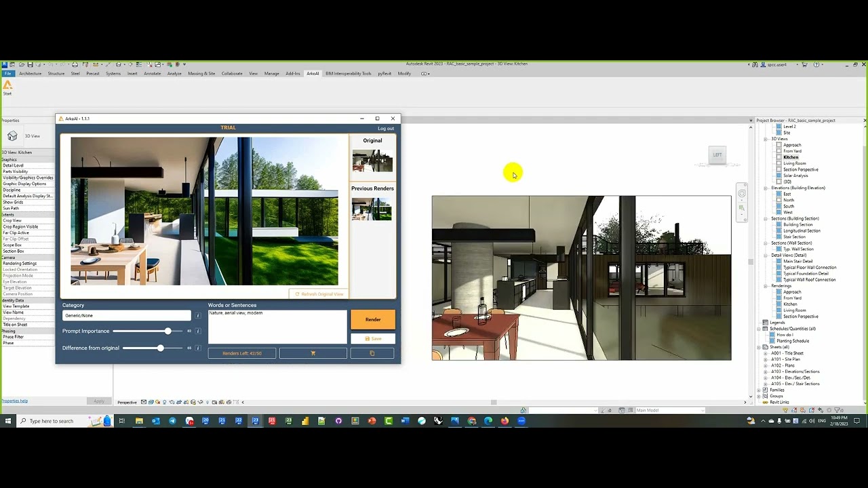Viewport: 868px width, 488px height.
Task: Open the Solar Analysis 3D view
Action: pyautogui.click(x=795, y=176)
